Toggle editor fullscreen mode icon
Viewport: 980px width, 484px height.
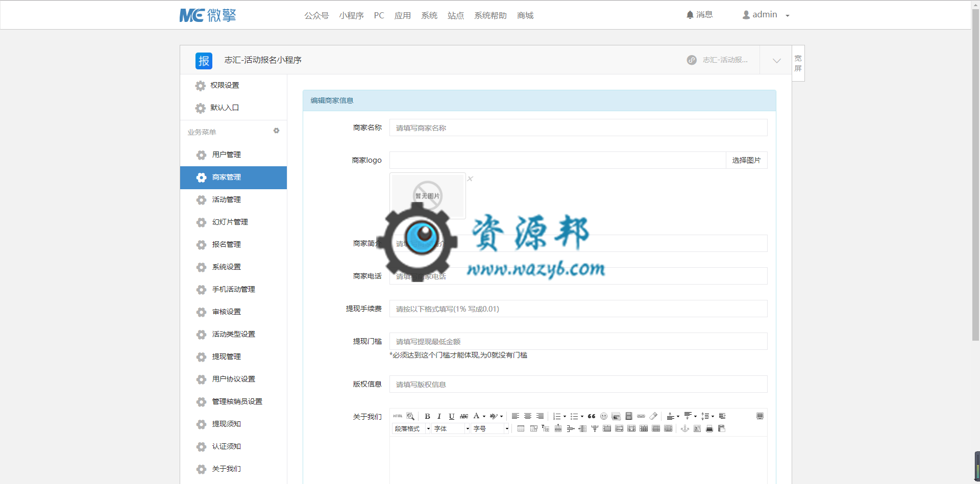(x=760, y=416)
